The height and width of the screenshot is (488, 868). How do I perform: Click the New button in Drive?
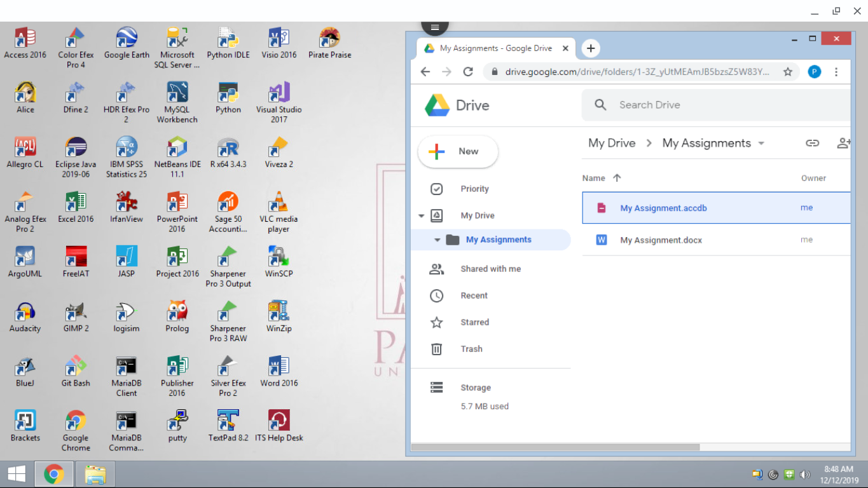click(457, 152)
